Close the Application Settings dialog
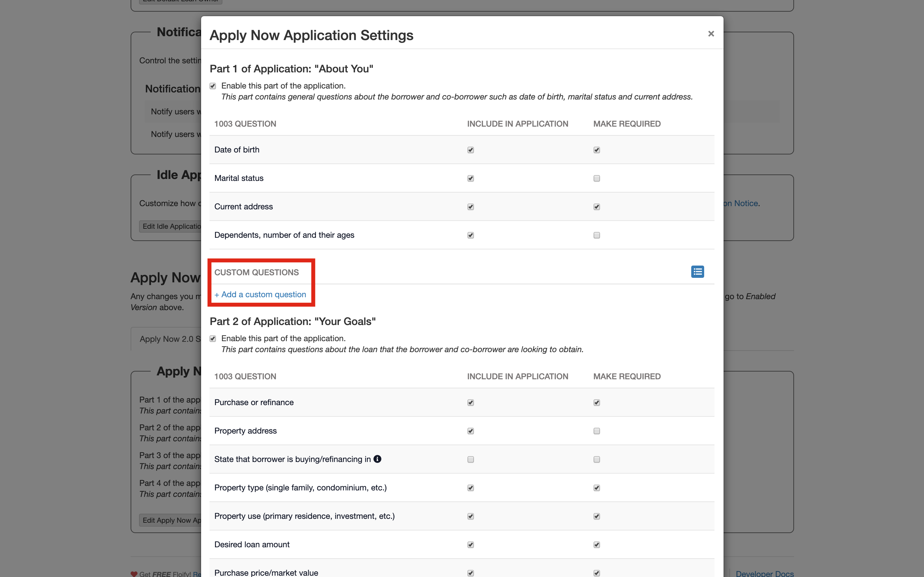Screen dimensions: 924x577 pyautogui.click(x=711, y=34)
